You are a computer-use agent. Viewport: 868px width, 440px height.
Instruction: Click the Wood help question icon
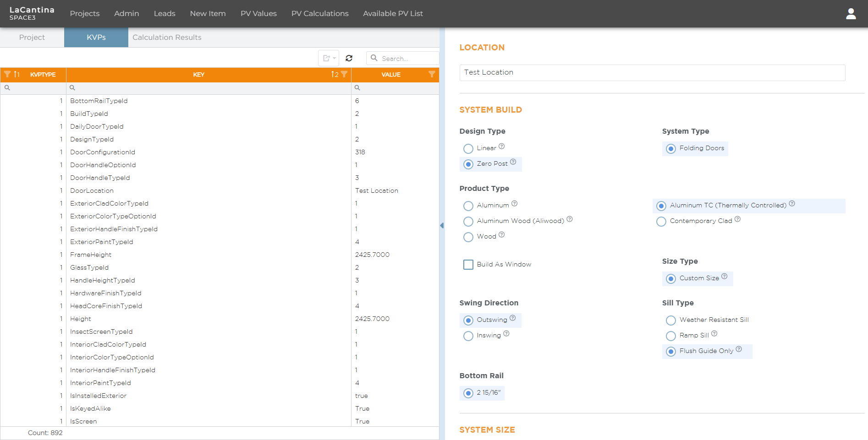point(502,235)
